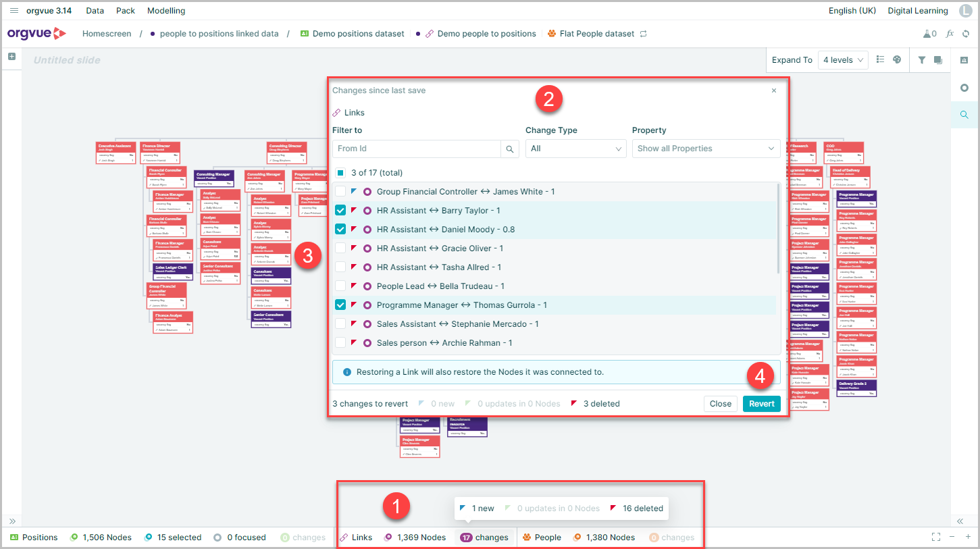Open the Digital Learning tenant menu
980x549 pixels.
click(x=917, y=11)
